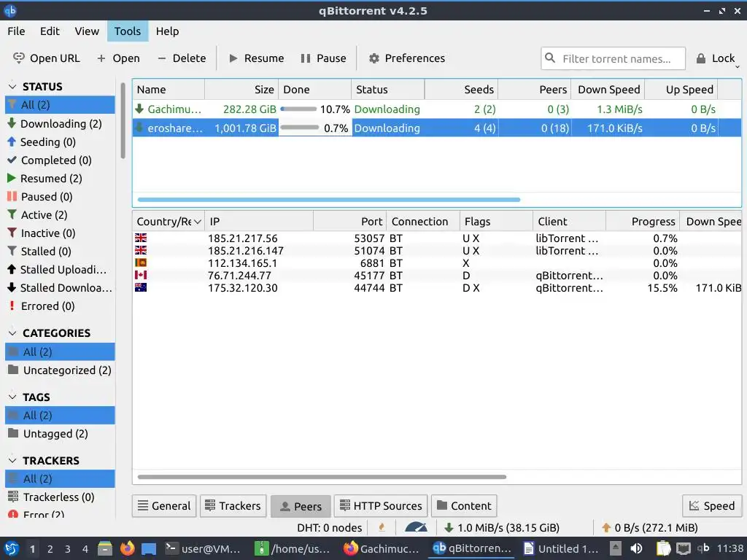Click the Pause bars icon
This screenshot has height=560, width=747.
pyautogui.click(x=306, y=58)
